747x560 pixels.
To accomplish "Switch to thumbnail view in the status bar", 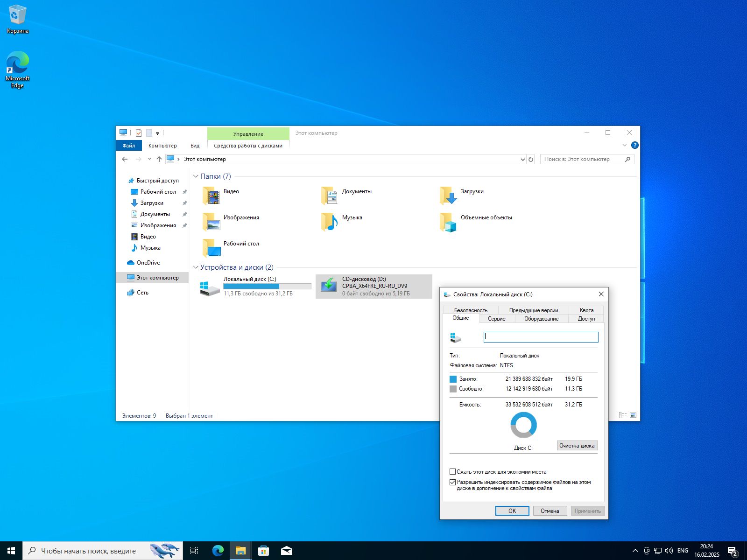I will click(634, 414).
